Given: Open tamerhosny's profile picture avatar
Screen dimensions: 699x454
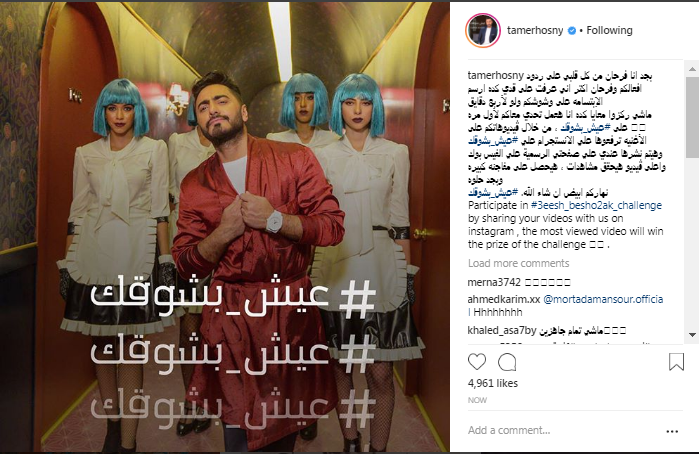Looking at the screenshot, I should pyautogui.click(x=482, y=31).
